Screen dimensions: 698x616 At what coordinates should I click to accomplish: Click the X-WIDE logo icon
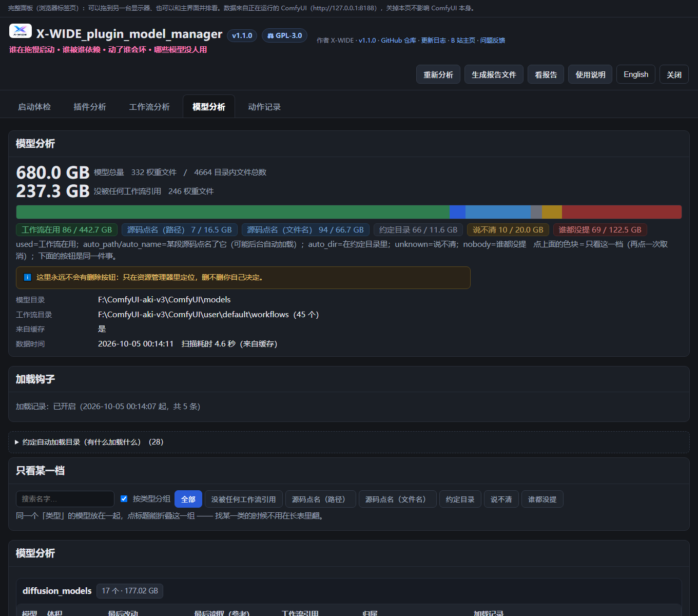coord(21,31)
